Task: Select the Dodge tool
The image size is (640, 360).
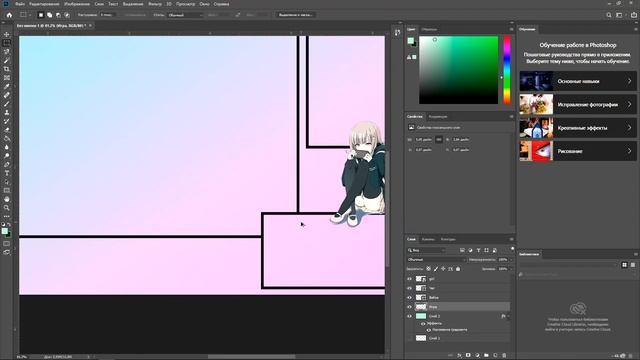Action: (7, 156)
